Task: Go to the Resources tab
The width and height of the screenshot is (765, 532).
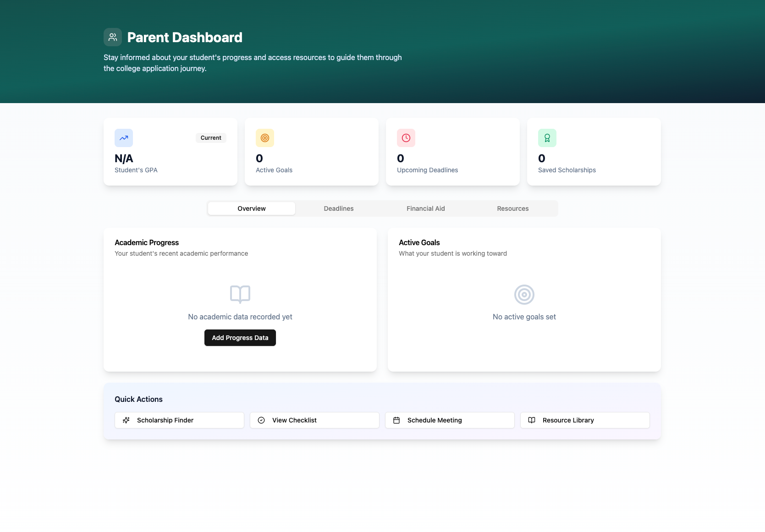Action: [513, 208]
